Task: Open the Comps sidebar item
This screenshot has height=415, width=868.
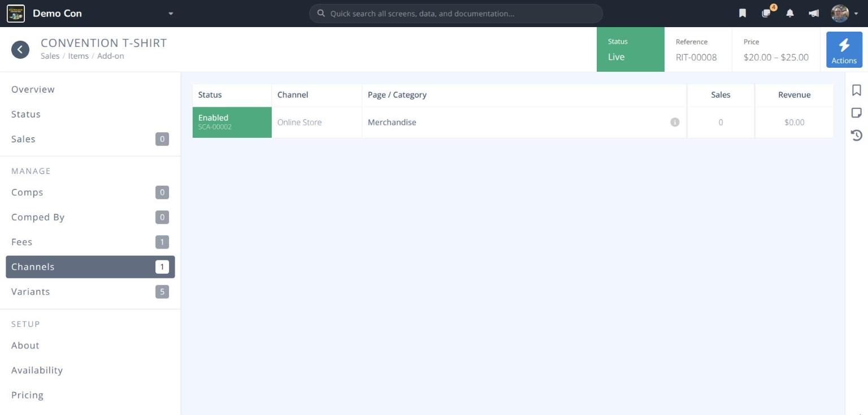Action: pos(90,192)
